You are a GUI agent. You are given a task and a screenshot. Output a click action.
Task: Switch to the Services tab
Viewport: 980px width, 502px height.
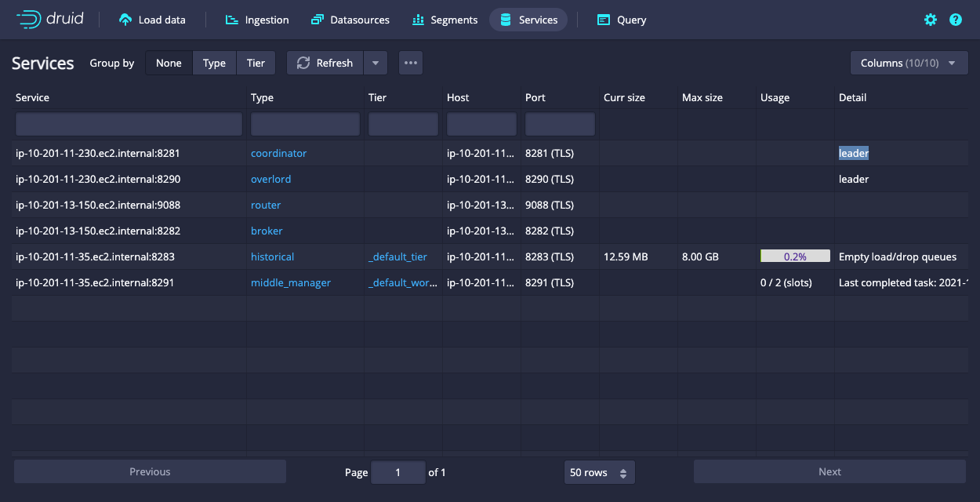click(x=528, y=20)
